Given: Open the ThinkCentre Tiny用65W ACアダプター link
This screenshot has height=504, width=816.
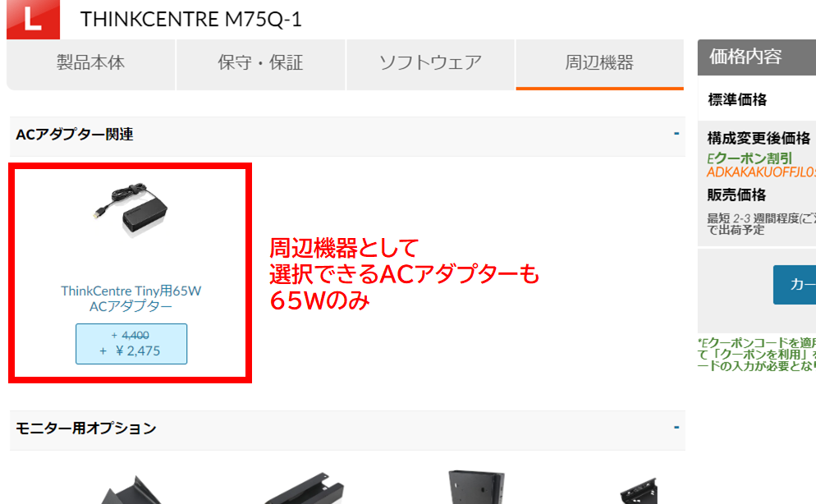Looking at the screenshot, I should point(131,299).
